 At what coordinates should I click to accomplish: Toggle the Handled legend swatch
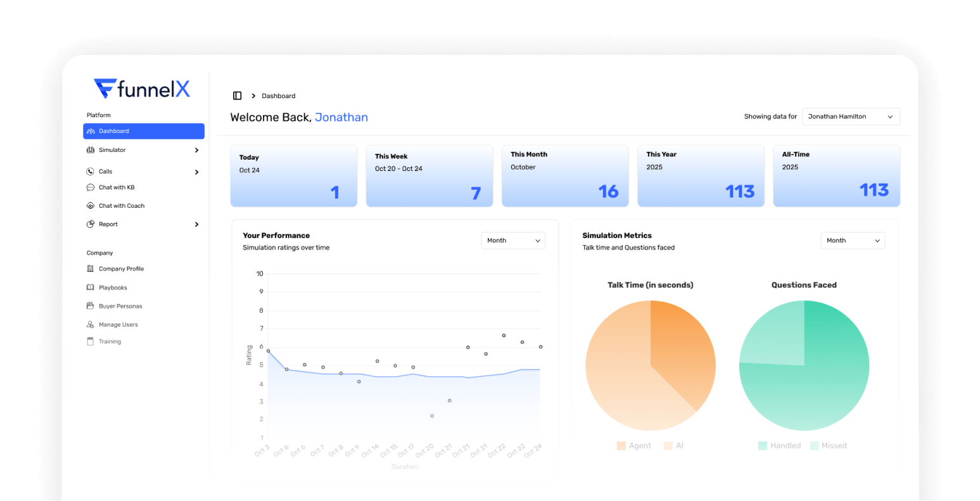pos(763,446)
